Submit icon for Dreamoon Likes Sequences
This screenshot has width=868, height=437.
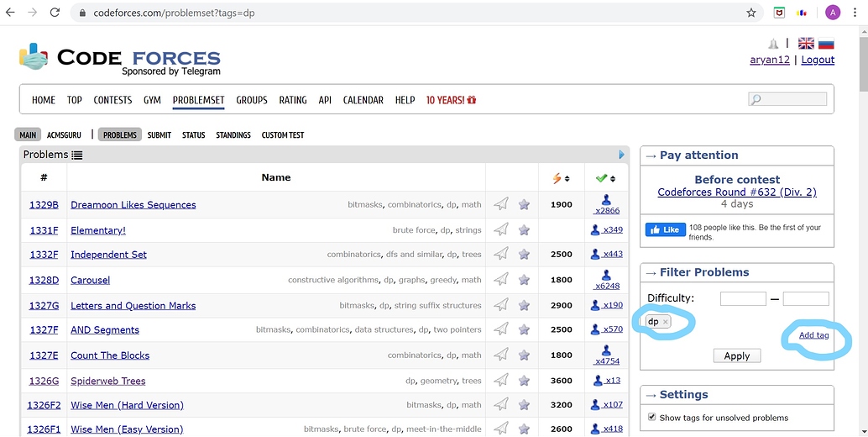click(x=501, y=204)
